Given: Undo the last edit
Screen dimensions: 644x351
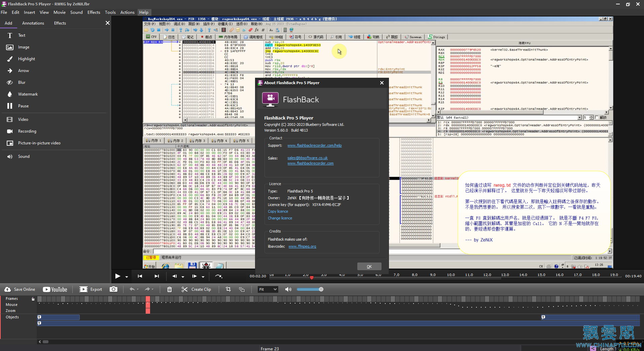Looking at the screenshot, I should 132,289.
